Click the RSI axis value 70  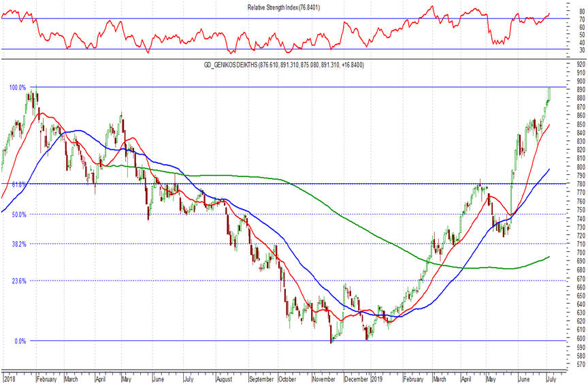(582, 20)
